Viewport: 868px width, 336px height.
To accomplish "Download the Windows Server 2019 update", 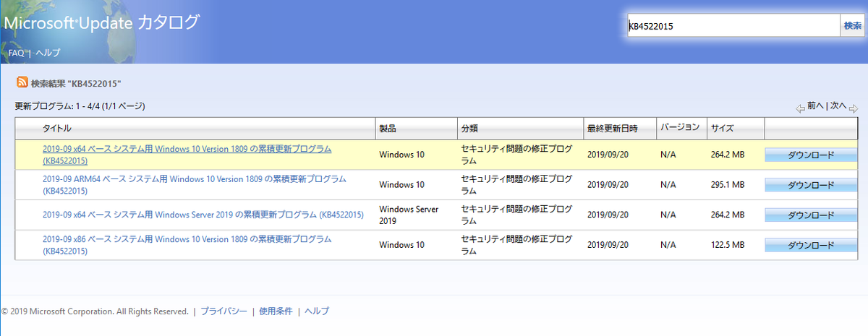I will point(811,215).
